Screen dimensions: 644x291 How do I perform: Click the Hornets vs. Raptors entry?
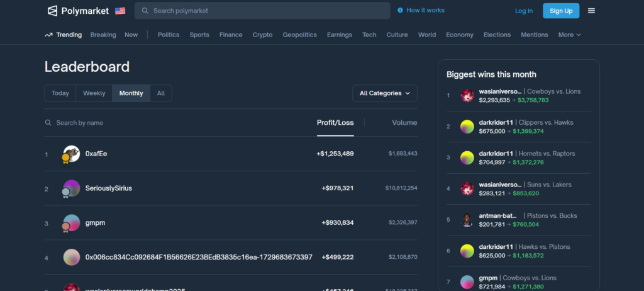pyautogui.click(x=519, y=157)
